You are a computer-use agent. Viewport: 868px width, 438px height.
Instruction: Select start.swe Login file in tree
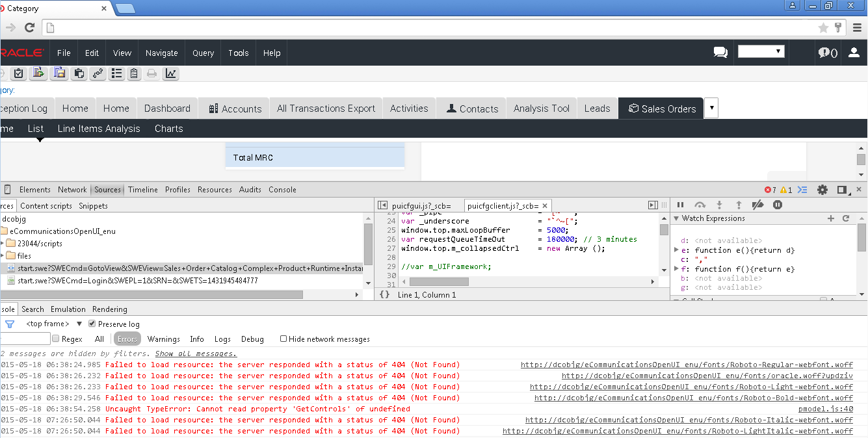(138, 281)
